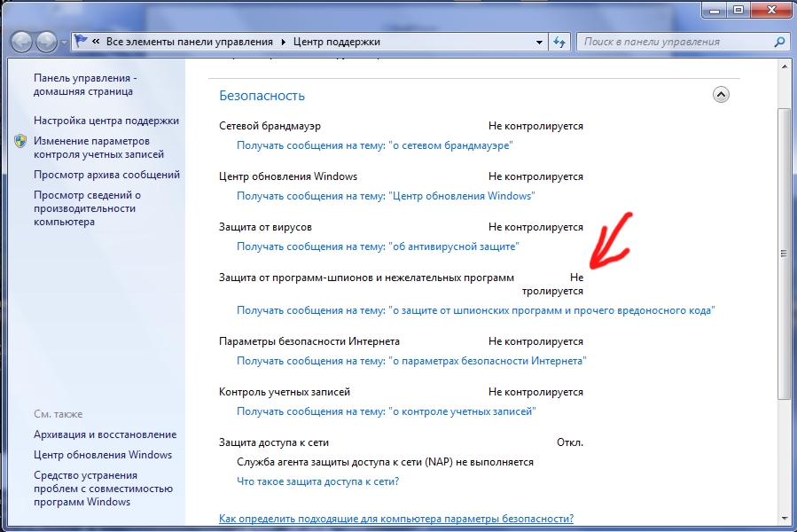797x532 pixels.
Task: Open Настройка центра поддержки
Action: click(106, 121)
